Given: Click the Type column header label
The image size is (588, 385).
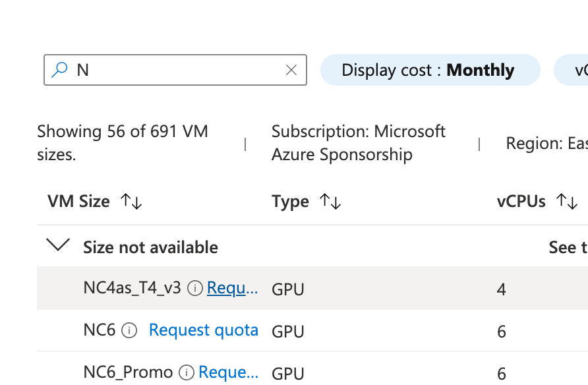Looking at the screenshot, I should coord(290,202).
